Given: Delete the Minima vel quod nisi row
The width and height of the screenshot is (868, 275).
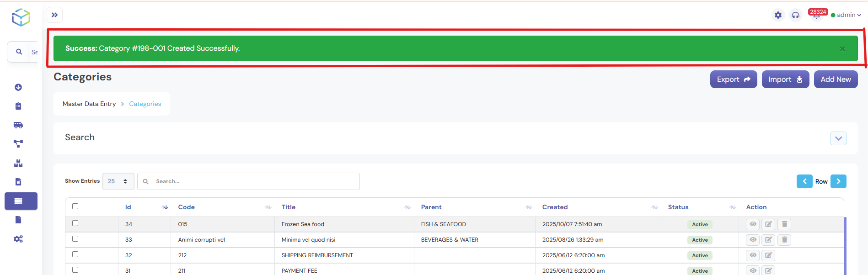Looking at the screenshot, I should pyautogui.click(x=784, y=240).
